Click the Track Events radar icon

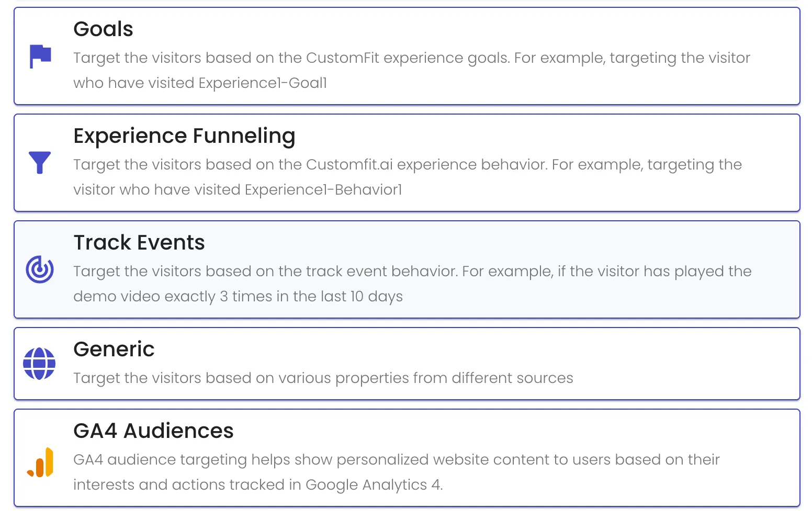(40, 269)
